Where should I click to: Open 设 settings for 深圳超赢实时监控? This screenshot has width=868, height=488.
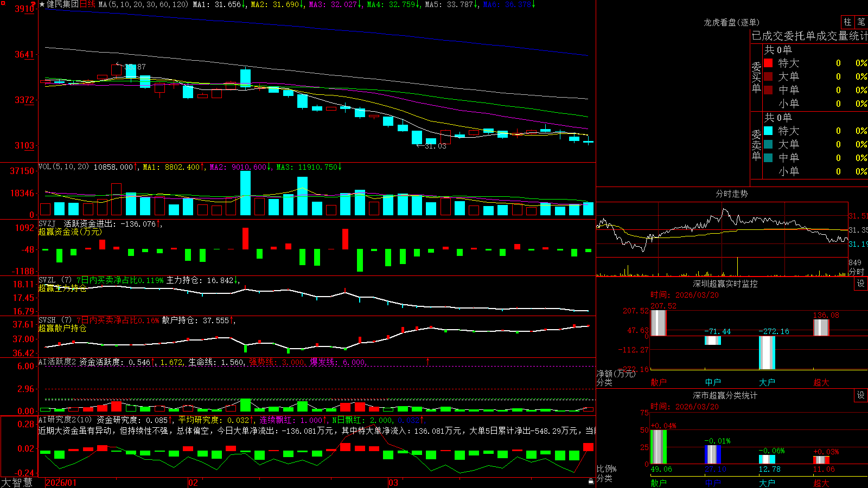point(861,284)
